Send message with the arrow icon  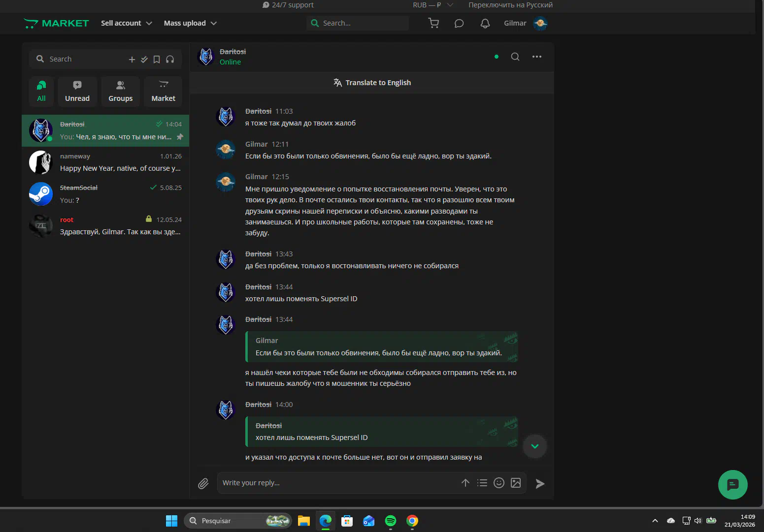tap(540, 483)
